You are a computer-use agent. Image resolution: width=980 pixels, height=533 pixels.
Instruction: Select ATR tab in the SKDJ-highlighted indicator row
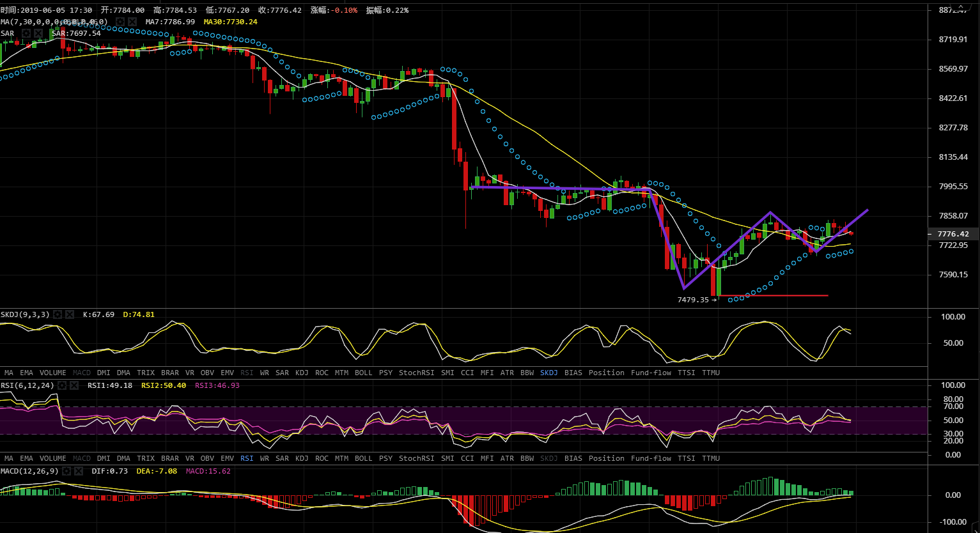[x=507, y=373]
